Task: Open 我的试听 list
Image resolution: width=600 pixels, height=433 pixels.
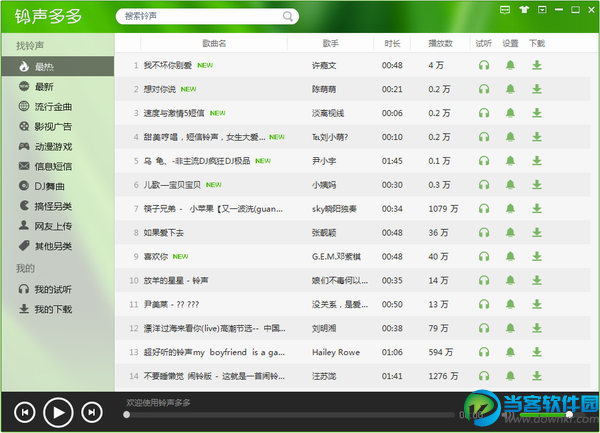Action: [58, 289]
